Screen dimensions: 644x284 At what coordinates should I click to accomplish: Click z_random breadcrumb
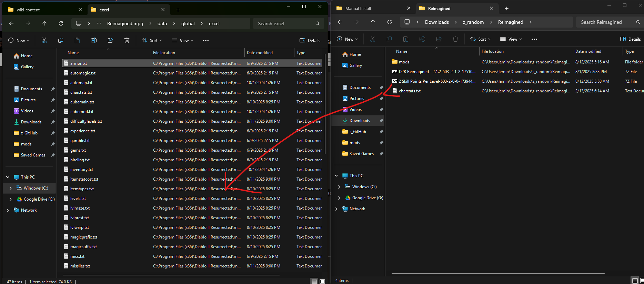pyautogui.click(x=473, y=22)
